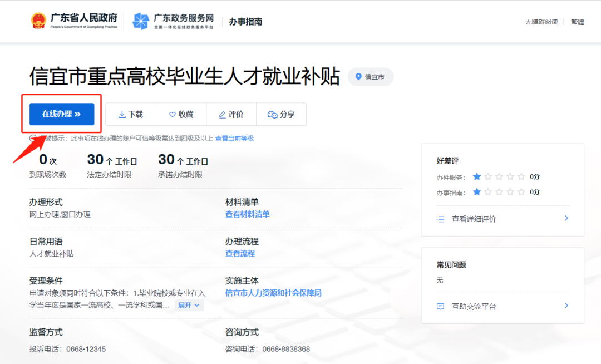This screenshot has width=601, height=364.
Task: Click the 监督方式 section heading
Action: (46, 332)
